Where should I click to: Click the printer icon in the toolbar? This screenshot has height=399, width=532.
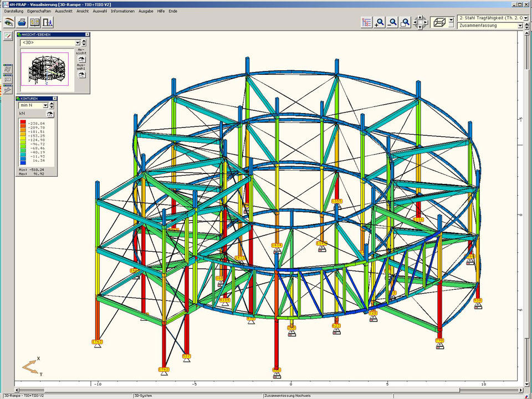22,23
